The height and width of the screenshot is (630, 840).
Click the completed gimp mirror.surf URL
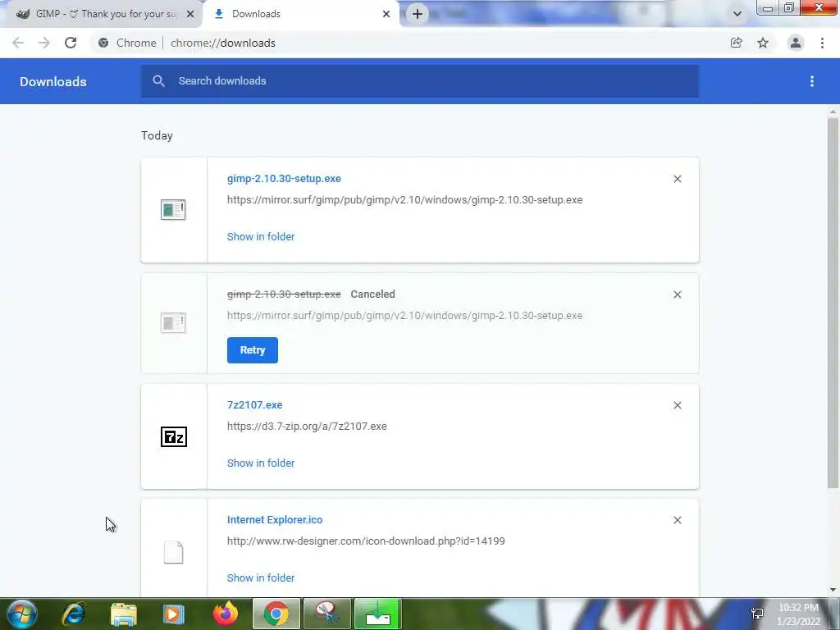point(404,200)
